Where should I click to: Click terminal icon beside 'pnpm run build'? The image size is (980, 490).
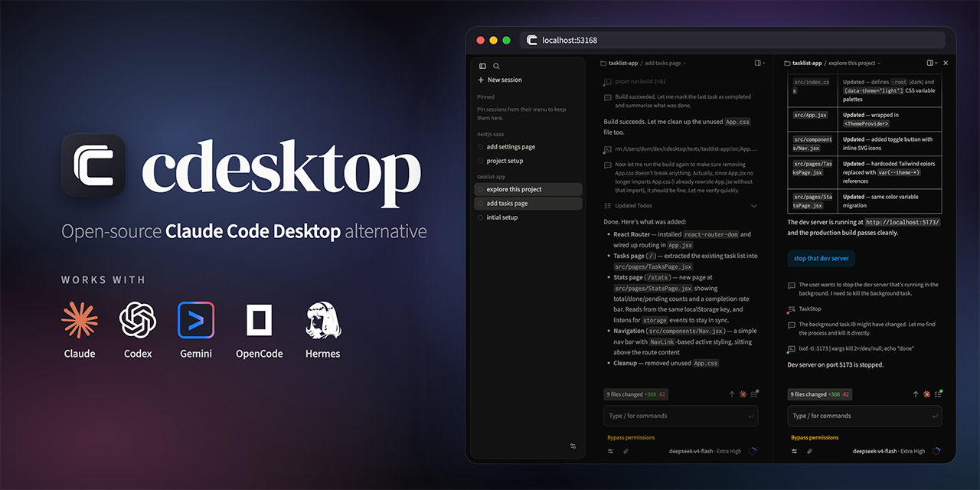(x=607, y=81)
